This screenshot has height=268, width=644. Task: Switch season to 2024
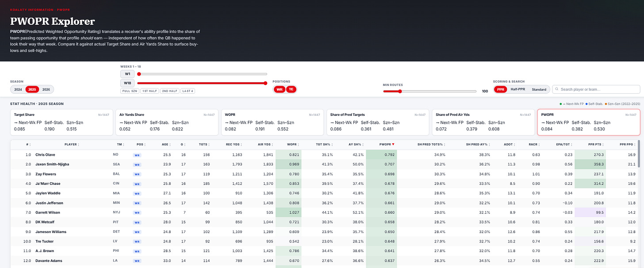(x=18, y=89)
